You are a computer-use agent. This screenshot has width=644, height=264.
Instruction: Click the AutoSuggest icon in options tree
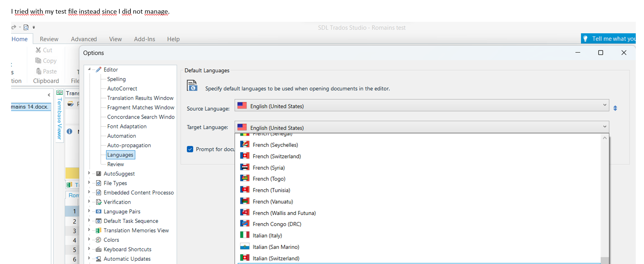(99, 173)
